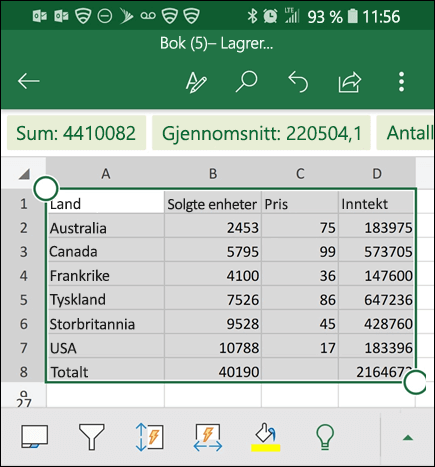Open the search magnifier
The width and height of the screenshot is (435, 467).
(247, 81)
